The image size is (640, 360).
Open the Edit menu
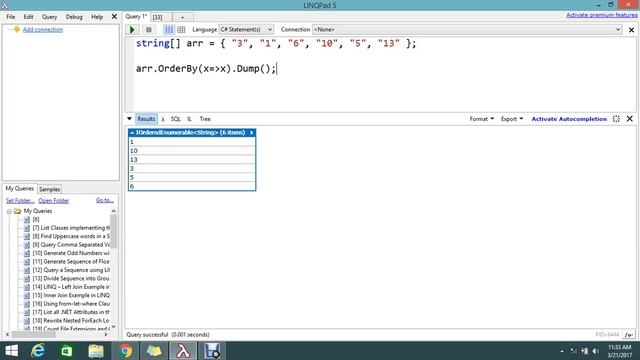(28, 17)
